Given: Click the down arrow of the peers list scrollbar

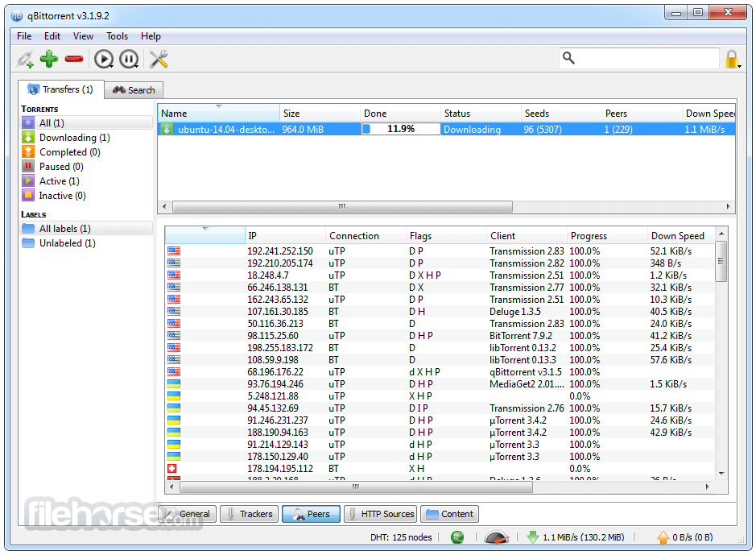Looking at the screenshot, I should (x=721, y=474).
